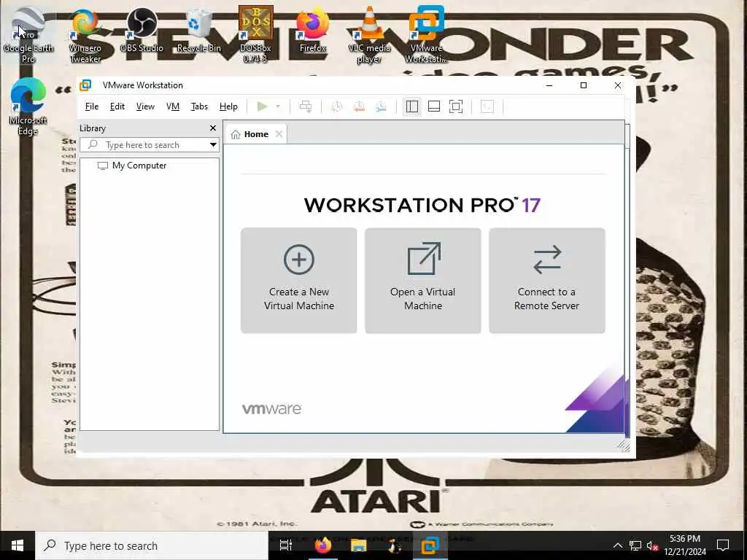Click Firefox in the taskbar
The width and height of the screenshot is (747, 560).
tap(322, 545)
